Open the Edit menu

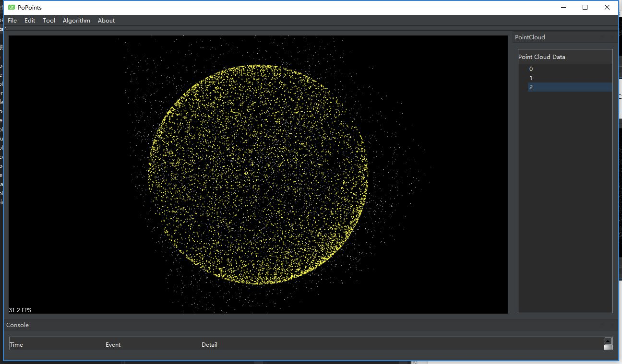click(30, 21)
